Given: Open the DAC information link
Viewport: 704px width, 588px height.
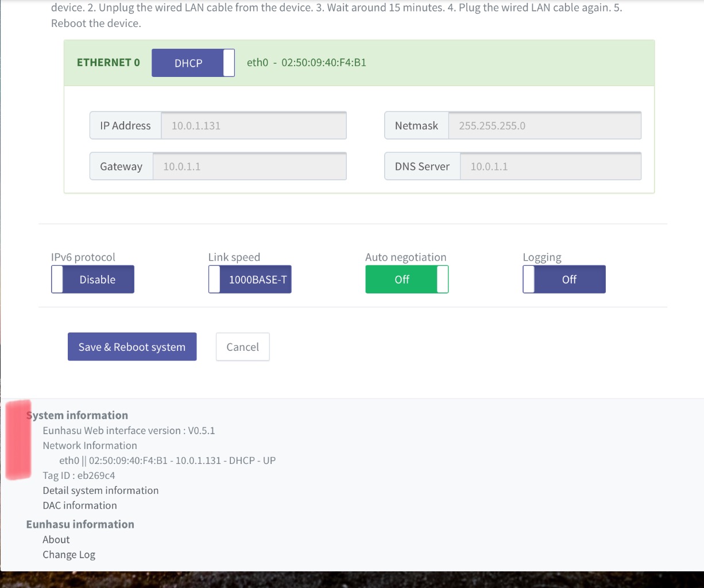Looking at the screenshot, I should (x=80, y=505).
